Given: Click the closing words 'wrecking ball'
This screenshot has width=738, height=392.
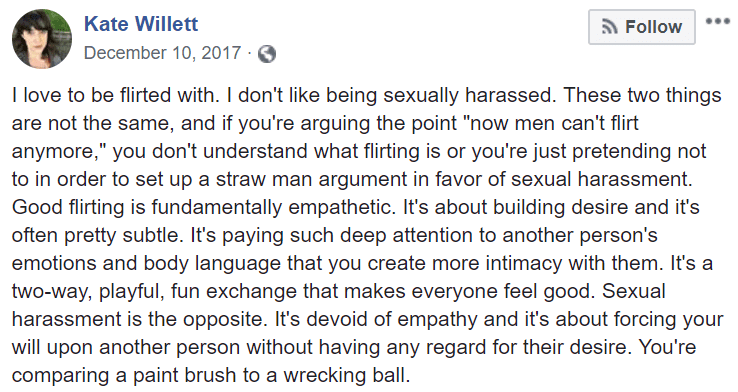Looking at the screenshot, I should 345,375.
